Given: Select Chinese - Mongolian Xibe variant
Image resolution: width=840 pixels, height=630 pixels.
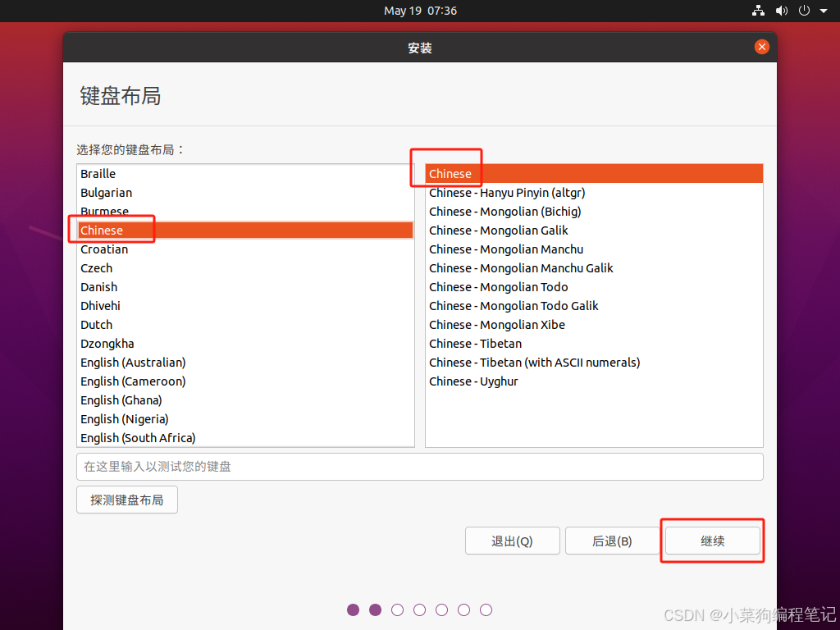Looking at the screenshot, I should coord(594,325).
